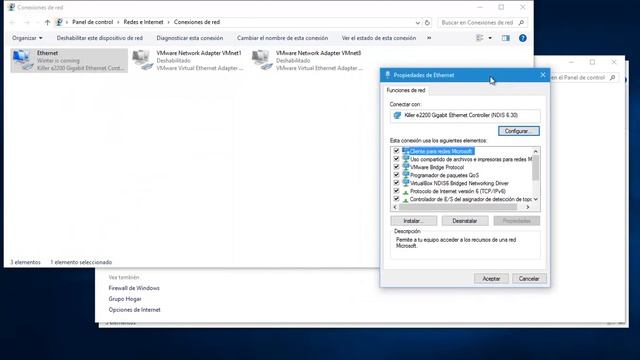The width and height of the screenshot is (640, 360).
Task: Show more toolbar commands chevron
Action: (429, 38)
